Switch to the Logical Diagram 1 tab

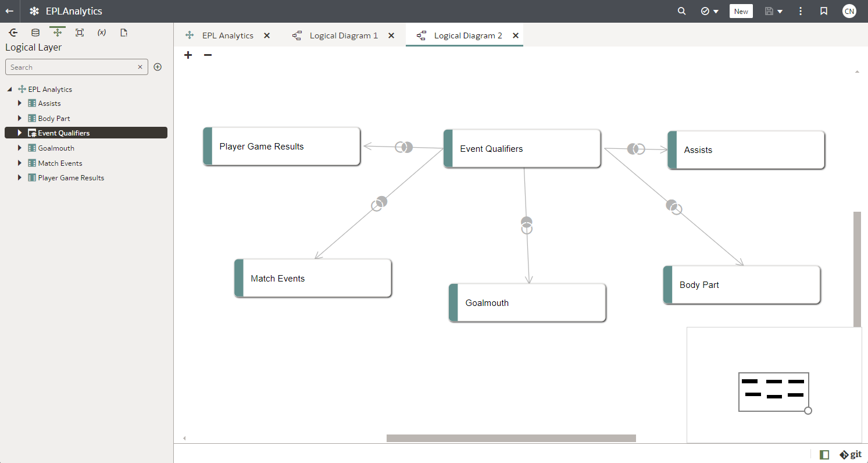coord(342,35)
